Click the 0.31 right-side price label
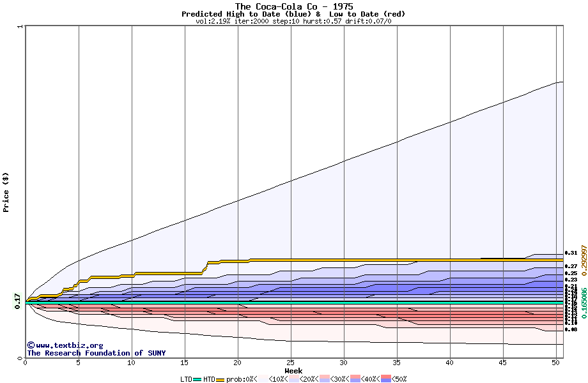This screenshot has width=588, height=383. click(x=571, y=253)
